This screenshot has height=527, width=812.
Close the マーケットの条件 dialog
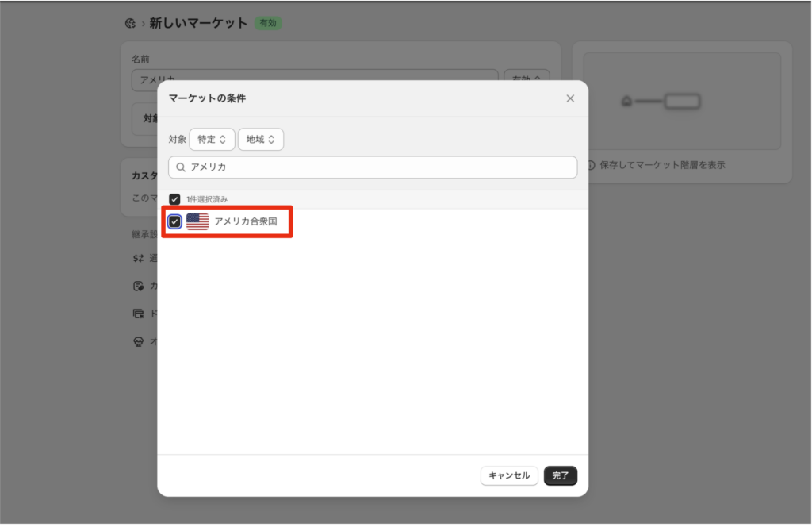click(x=570, y=98)
